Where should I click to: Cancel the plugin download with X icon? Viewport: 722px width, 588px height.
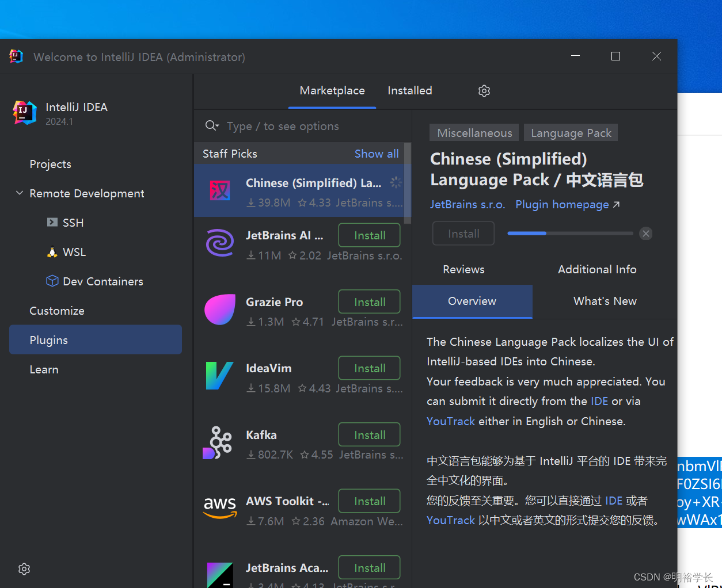[646, 234]
